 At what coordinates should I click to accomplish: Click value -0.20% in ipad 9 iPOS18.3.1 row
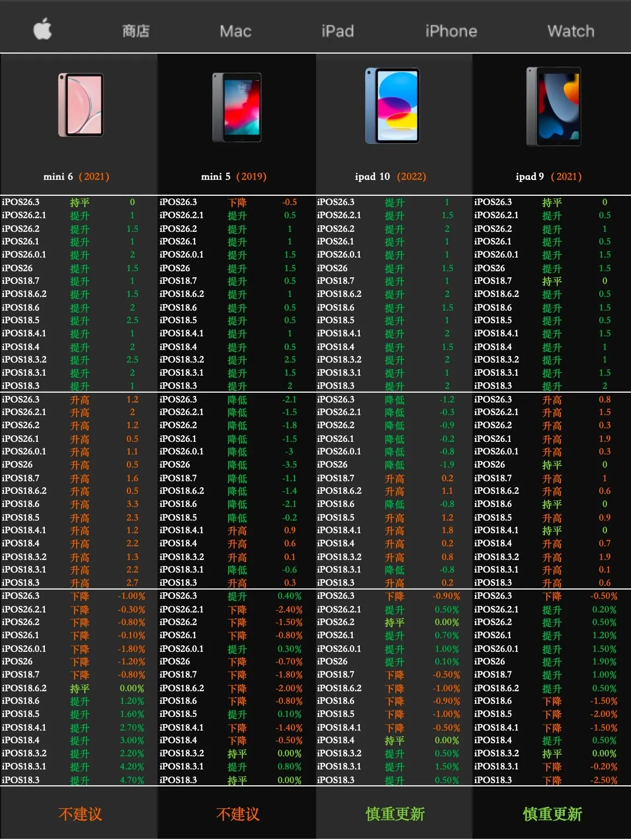tap(604, 767)
